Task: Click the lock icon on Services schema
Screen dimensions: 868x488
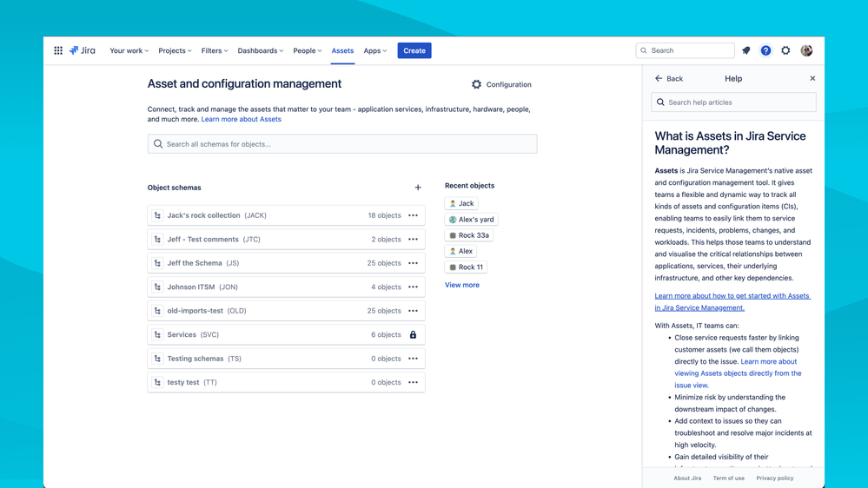Action: click(x=413, y=334)
